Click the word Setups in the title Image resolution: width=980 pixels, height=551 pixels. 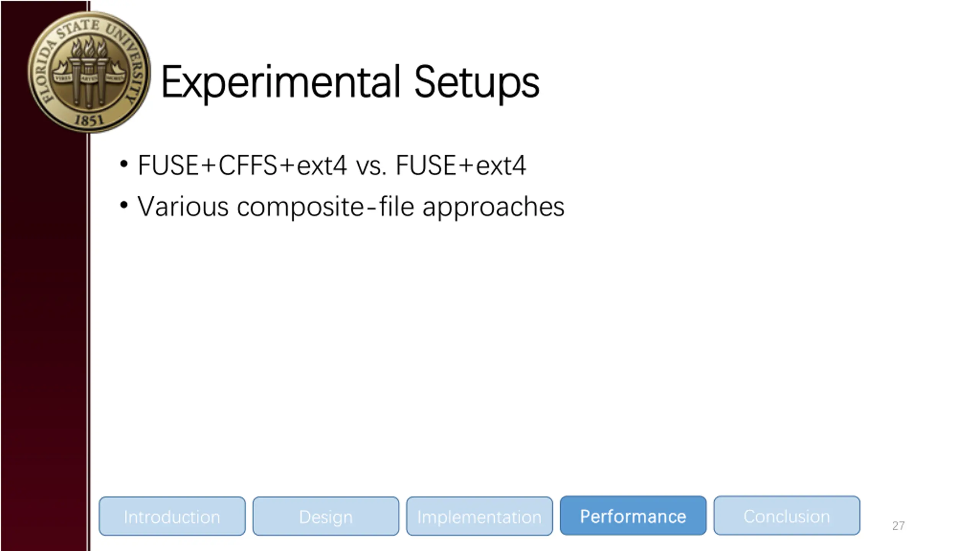(477, 82)
